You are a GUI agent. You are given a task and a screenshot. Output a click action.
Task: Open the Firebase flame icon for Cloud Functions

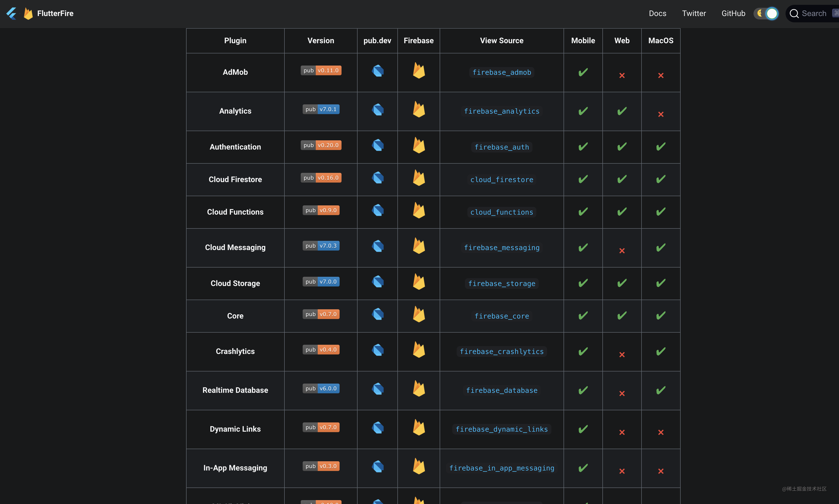(419, 210)
